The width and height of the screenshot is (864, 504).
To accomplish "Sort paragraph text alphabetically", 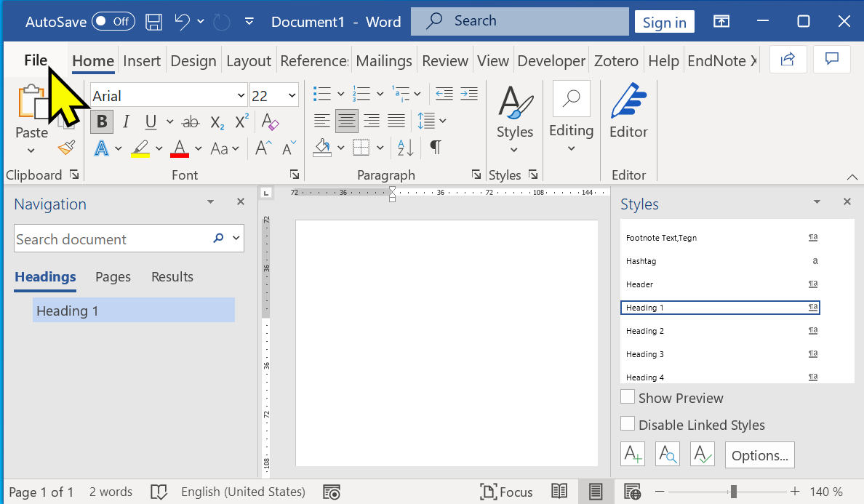I will tap(406, 148).
